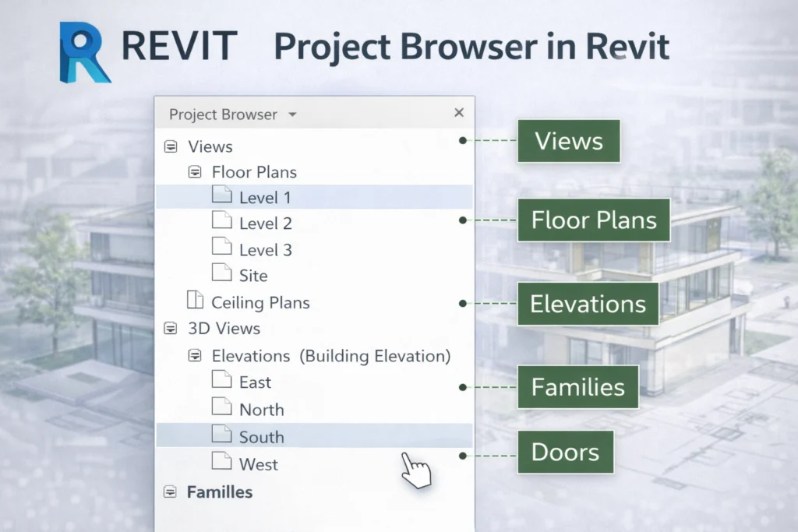The height and width of the screenshot is (532, 798).
Task: Click the Doors callout label
Action: (x=566, y=452)
